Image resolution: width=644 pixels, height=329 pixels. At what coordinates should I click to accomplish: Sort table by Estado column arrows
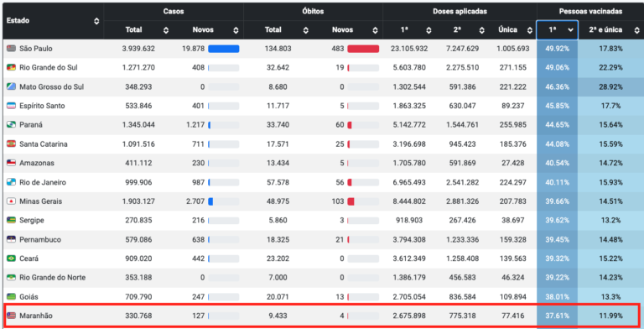96,21
